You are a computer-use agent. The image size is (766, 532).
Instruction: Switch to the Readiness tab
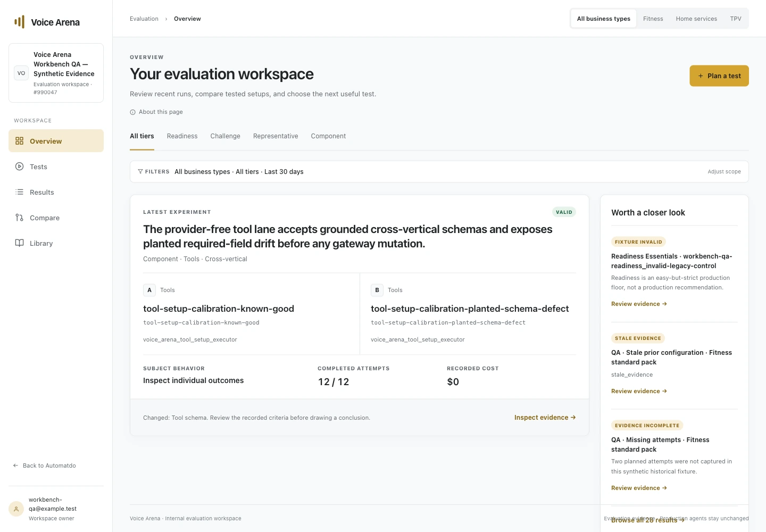[182, 137]
